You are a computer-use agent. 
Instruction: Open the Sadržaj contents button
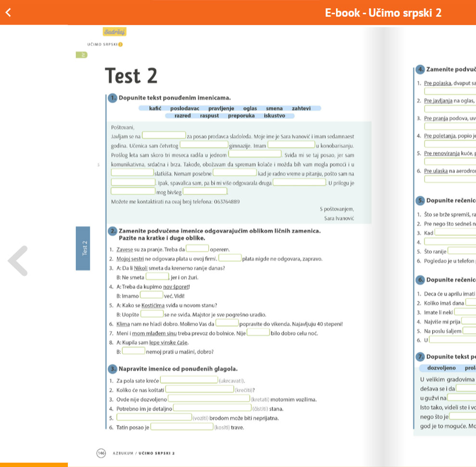click(x=114, y=32)
